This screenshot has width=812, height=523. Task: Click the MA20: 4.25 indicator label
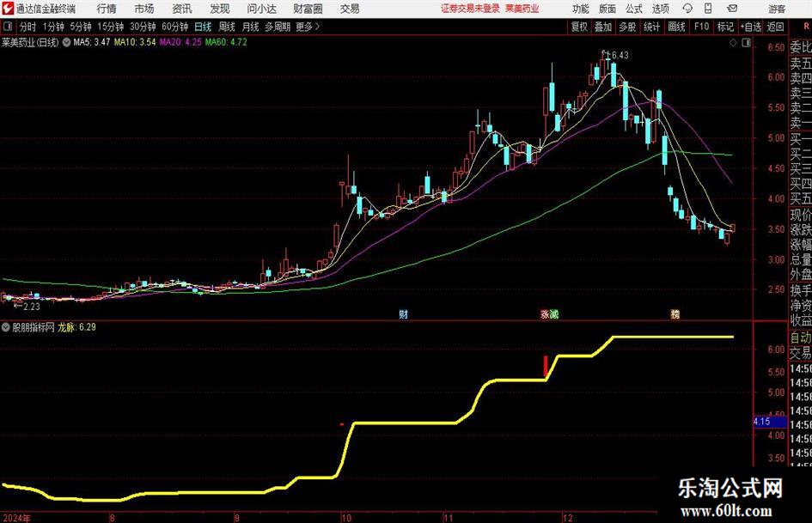pos(180,42)
